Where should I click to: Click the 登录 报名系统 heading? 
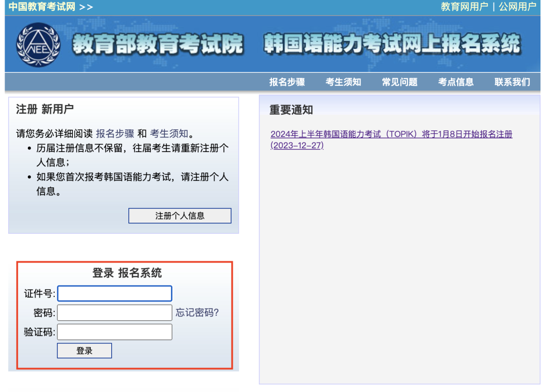127,273
